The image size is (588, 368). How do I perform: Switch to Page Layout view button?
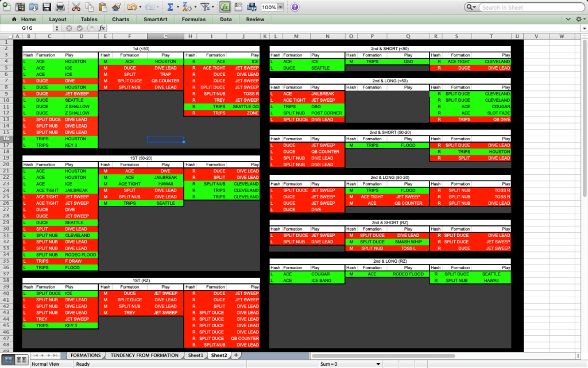click(x=21, y=359)
